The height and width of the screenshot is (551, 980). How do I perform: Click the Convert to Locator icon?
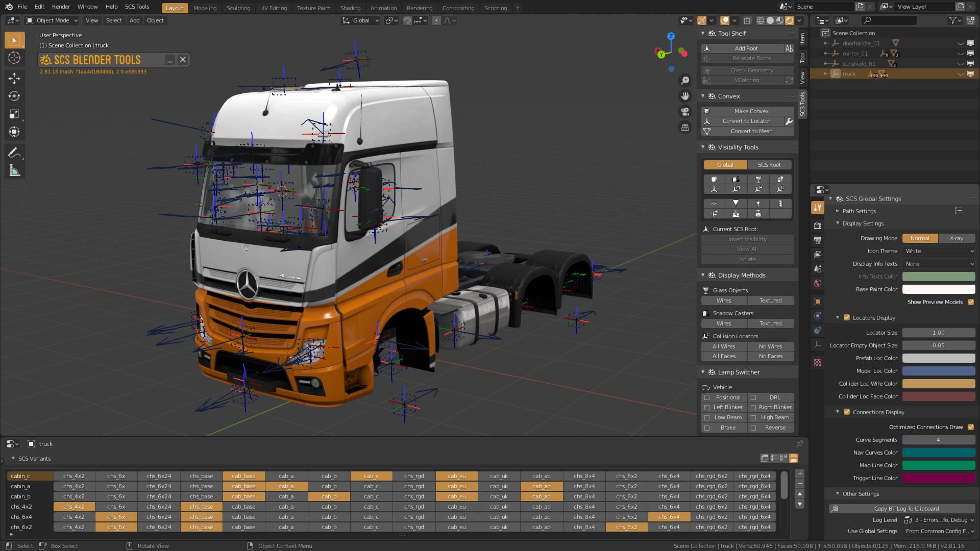click(x=706, y=120)
